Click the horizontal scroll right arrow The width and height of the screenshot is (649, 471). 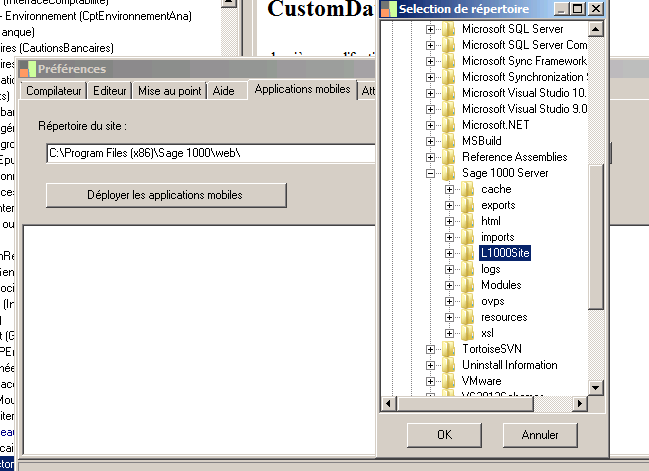580,404
